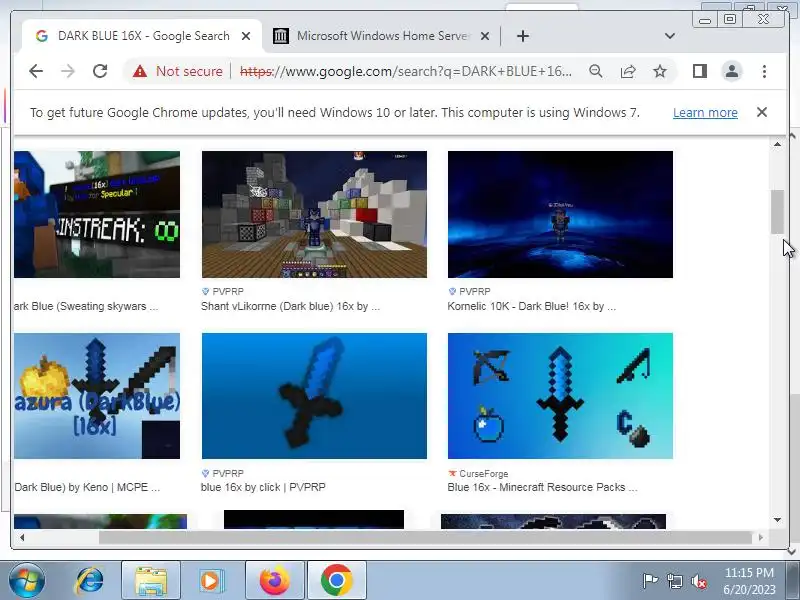Open the blue 16x by click sword thumbnail
The width and height of the screenshot is (800, 600).
click(x=314, y=396)
